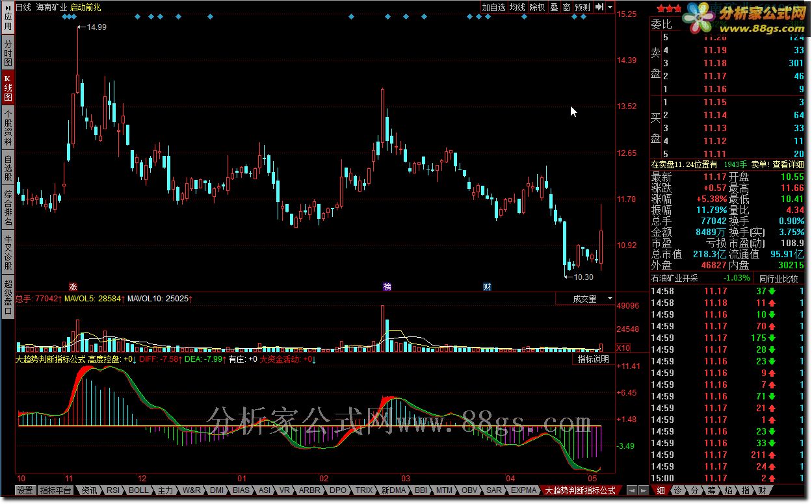
Task: Click the 查看详细 view details link
Action: pos(788,165)
